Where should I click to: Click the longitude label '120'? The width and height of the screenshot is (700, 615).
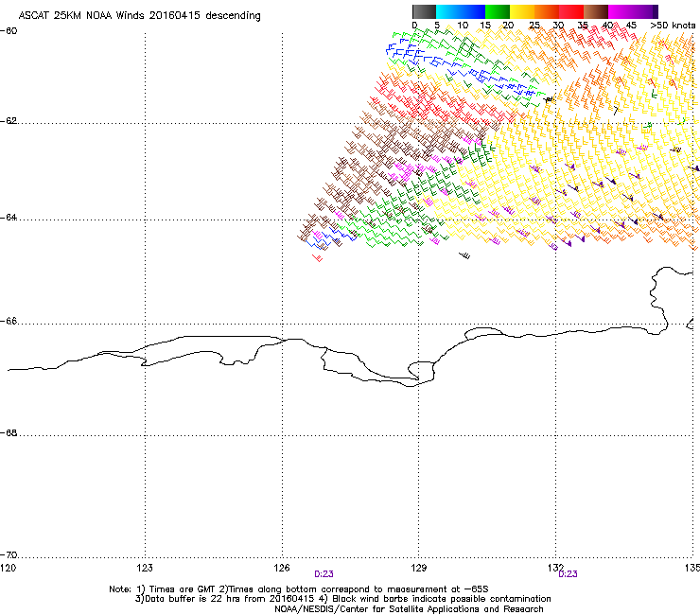(x=8, y=568)
